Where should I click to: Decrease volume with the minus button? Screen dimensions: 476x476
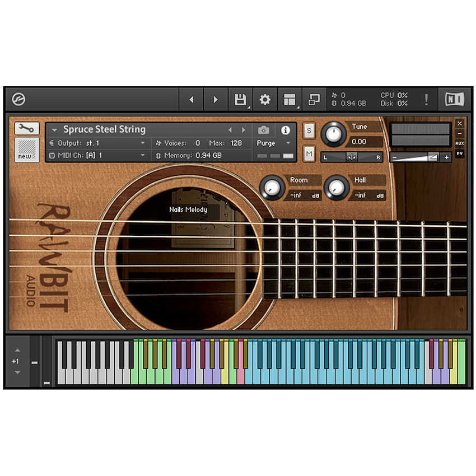click(395, 157)
